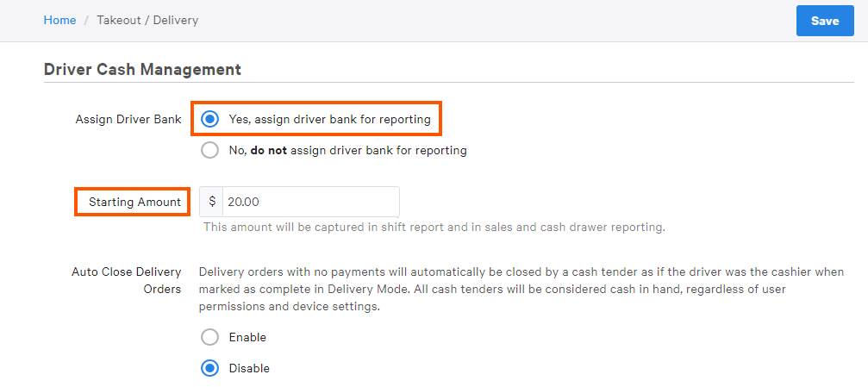Click the "Yes, assign driver bank for reporting" text
The height and width of the screenshot is (387, 868).
[329, 119]
